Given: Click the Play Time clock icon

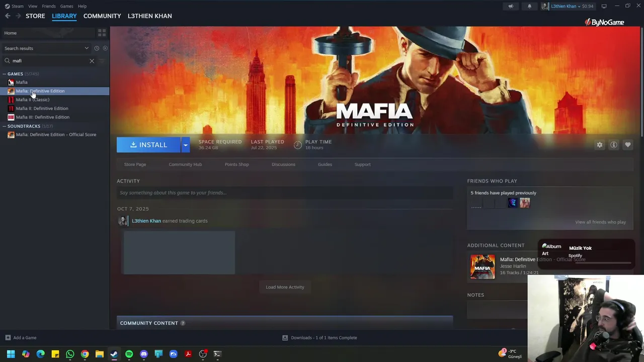Looking at the screenshot, I should tap(298, 145).
